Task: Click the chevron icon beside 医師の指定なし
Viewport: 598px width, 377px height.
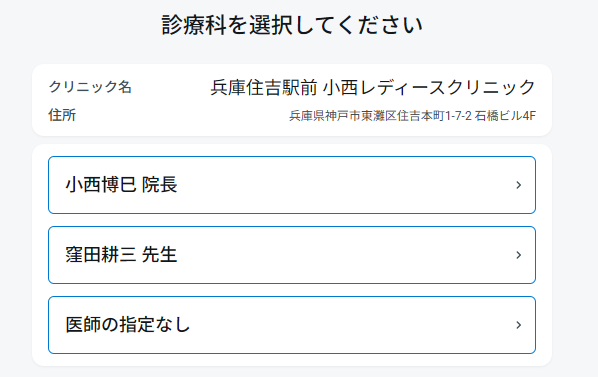Action: pos(518,325)
